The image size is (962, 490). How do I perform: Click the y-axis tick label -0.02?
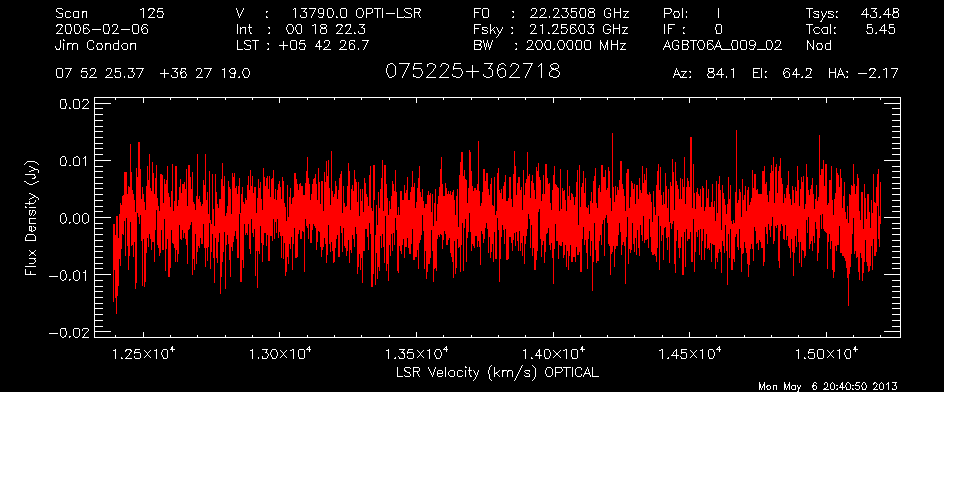click(x=69, y=332)
